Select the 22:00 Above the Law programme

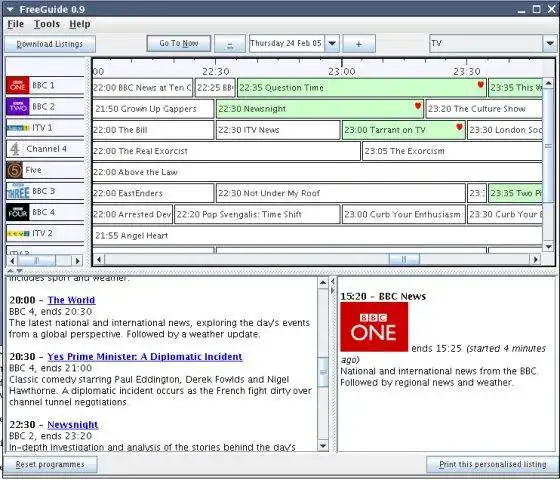(318, 172)
